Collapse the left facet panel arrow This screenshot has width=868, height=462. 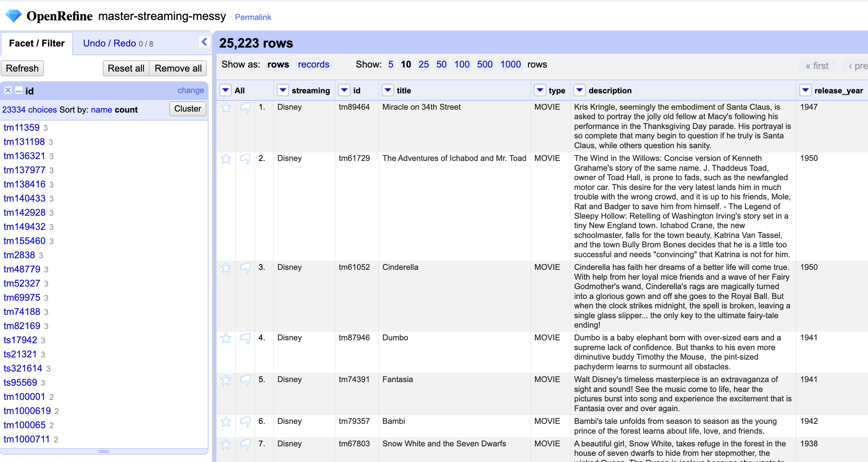click(x=204, y=42)
